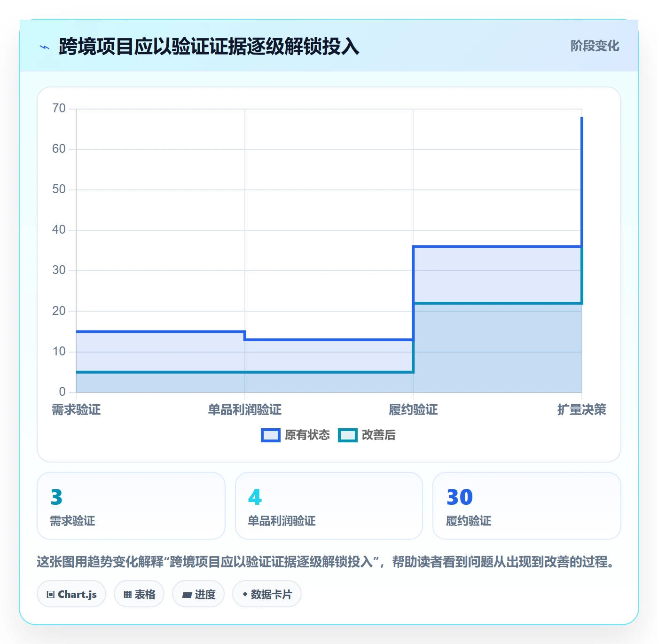Click the number 30 in third card
Viewport: 658px width, 644px height.
[x=460, y=497]
